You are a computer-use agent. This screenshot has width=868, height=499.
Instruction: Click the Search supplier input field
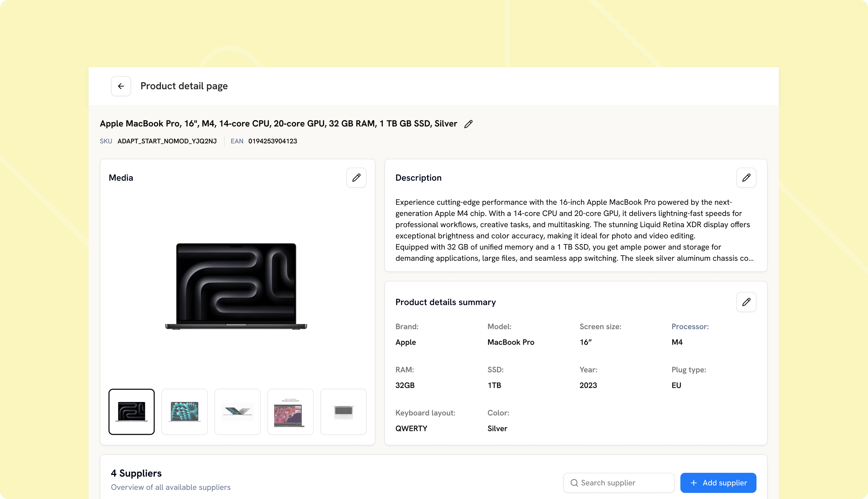[619, 482]
